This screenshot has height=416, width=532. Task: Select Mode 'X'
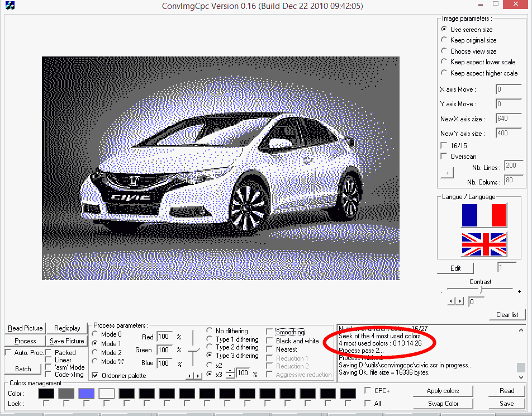click(95, 361)
